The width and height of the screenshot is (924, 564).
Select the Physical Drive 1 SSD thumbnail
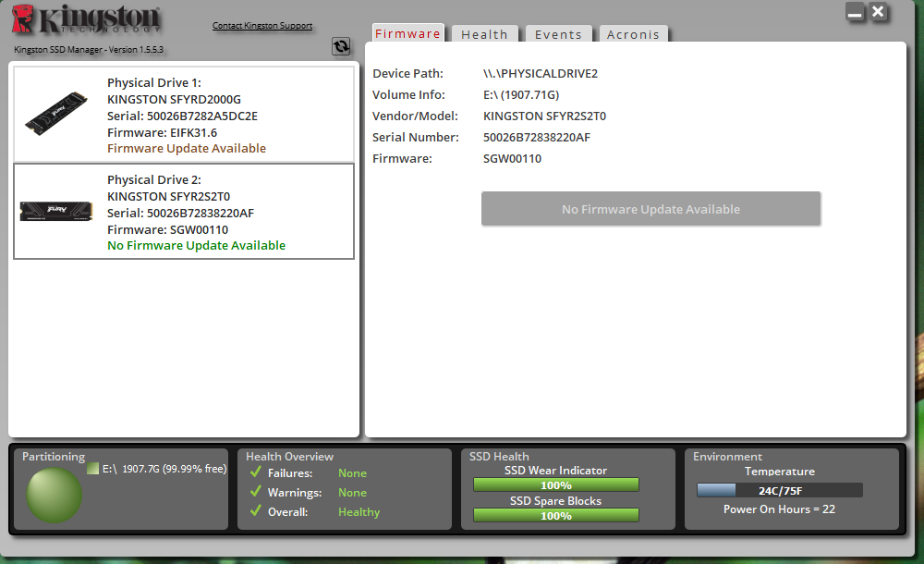tap(56, 114)
